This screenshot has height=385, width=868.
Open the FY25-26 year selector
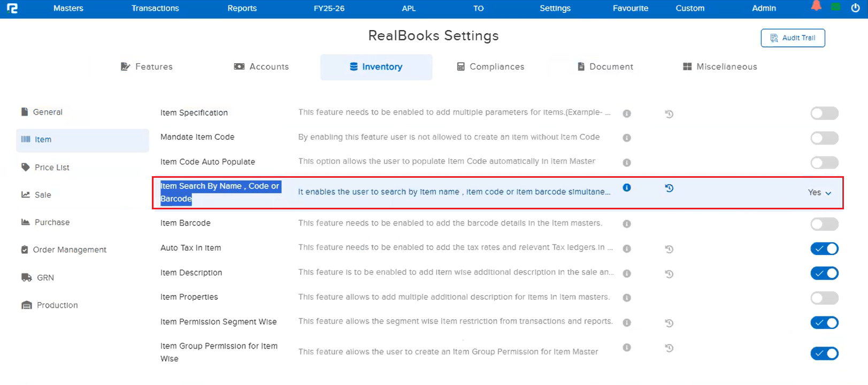click(x=329, y=8)
